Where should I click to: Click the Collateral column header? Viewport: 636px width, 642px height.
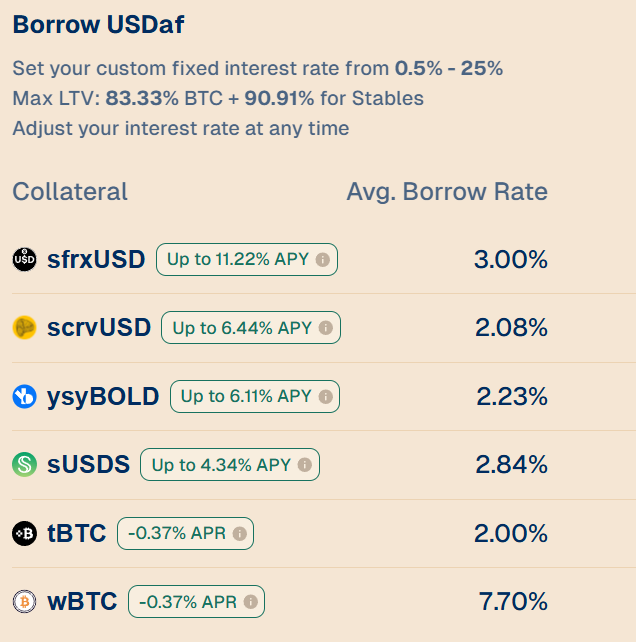point(70,192)
